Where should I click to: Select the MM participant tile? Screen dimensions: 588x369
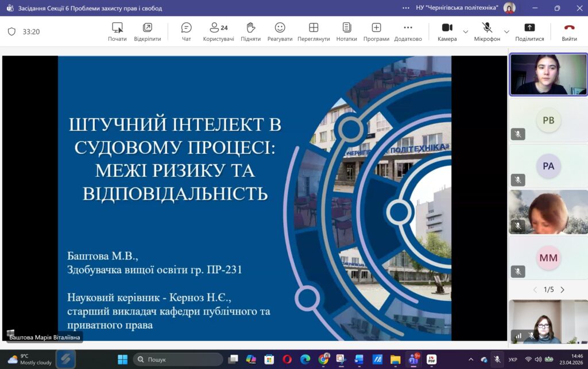548,258
